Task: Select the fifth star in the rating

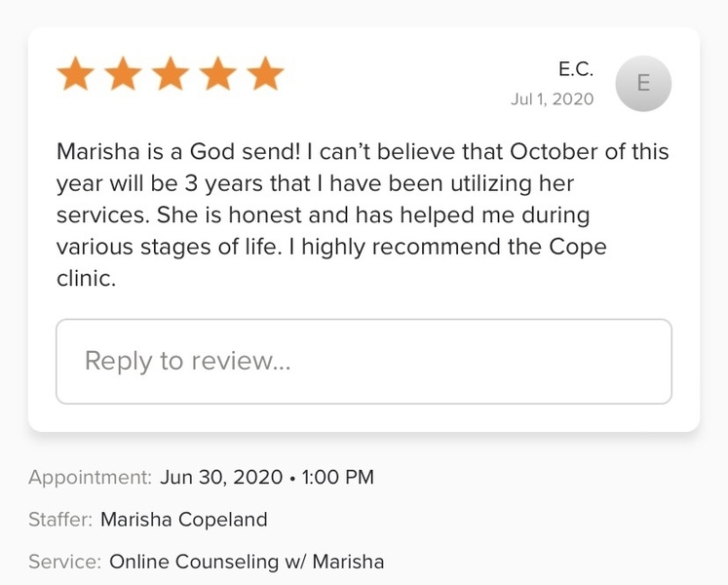Action: [264, 74]
